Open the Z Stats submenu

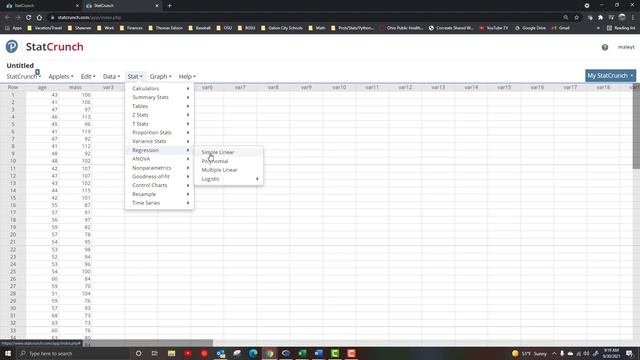[x=159, y=115]
